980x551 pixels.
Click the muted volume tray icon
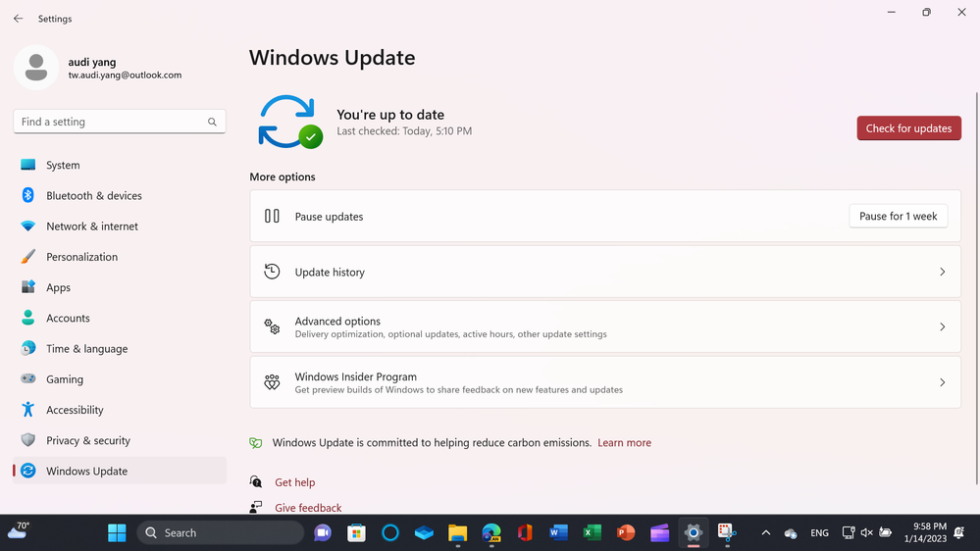click(866, 533)
